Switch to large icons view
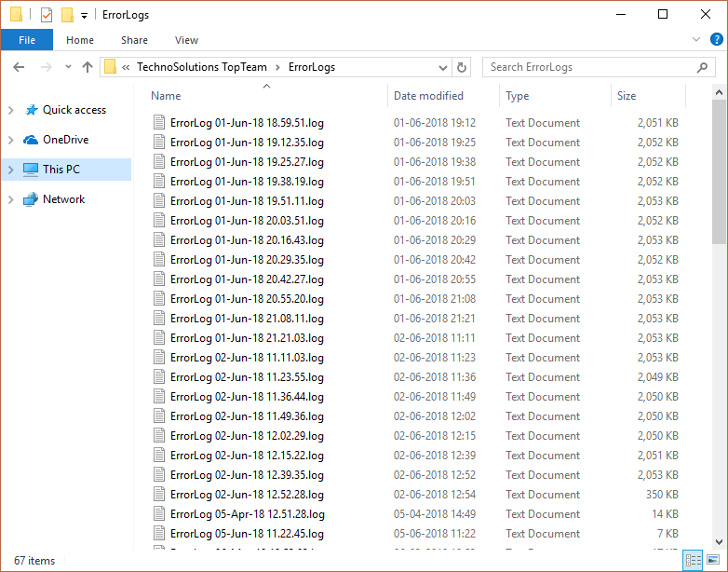728x572 pixels. (714, 560)
